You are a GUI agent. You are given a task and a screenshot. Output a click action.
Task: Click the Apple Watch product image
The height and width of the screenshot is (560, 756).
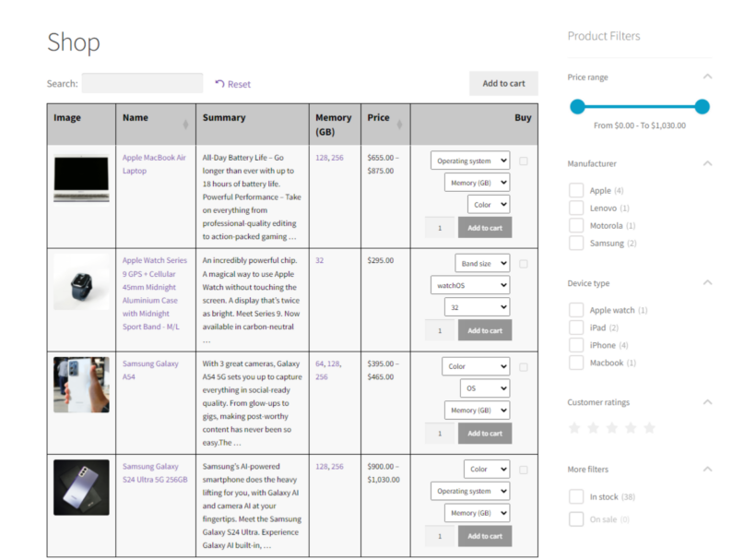click(80, 281)
